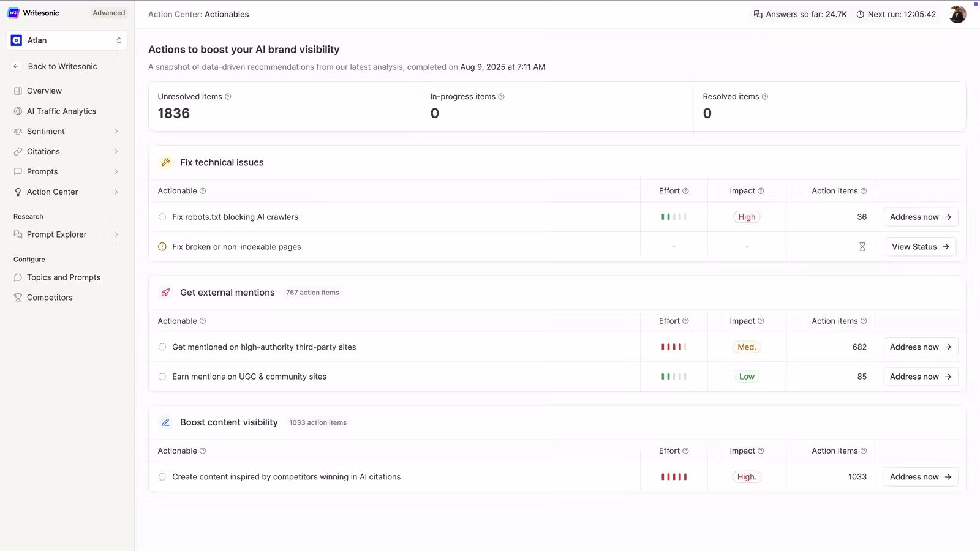The image size is (980, 551).
Task: Expand the Citations sidebar section
Action: (x=116, y=152)
